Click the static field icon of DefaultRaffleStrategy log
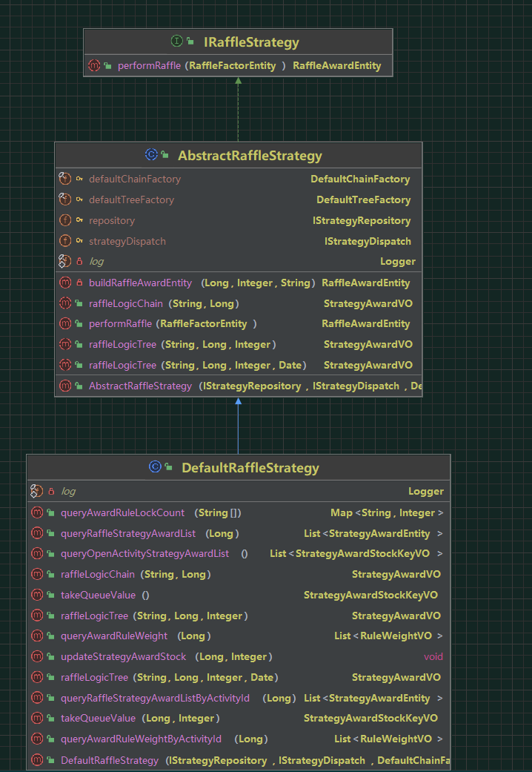Viewport: 532px width, 772px height. 37,491
